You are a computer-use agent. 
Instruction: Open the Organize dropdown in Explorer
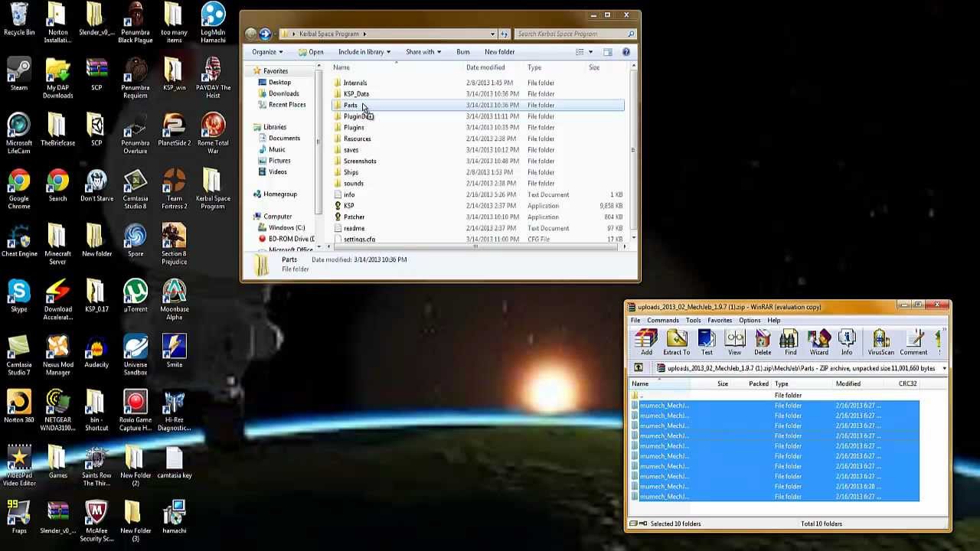tap(267, 52)
